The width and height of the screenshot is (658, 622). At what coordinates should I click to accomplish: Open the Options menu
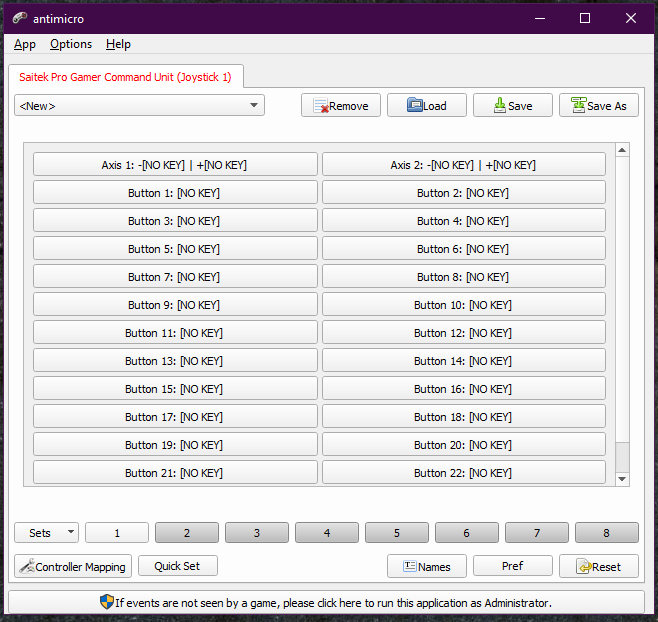[x=71, y=44]
